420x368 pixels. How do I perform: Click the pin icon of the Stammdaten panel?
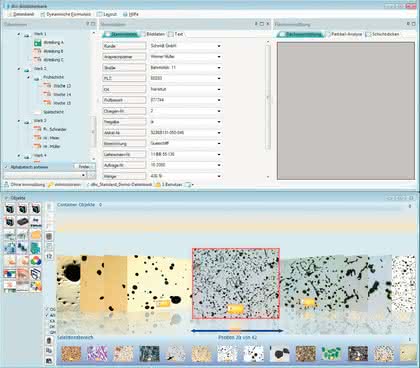(x=256, y=24)
